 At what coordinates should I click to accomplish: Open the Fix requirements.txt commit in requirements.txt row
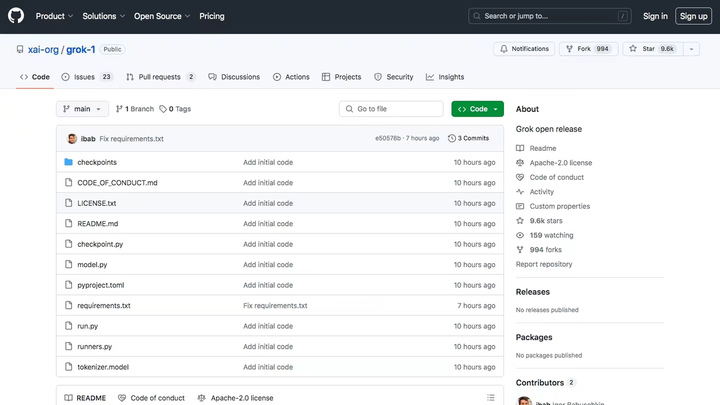coord(275,305)
